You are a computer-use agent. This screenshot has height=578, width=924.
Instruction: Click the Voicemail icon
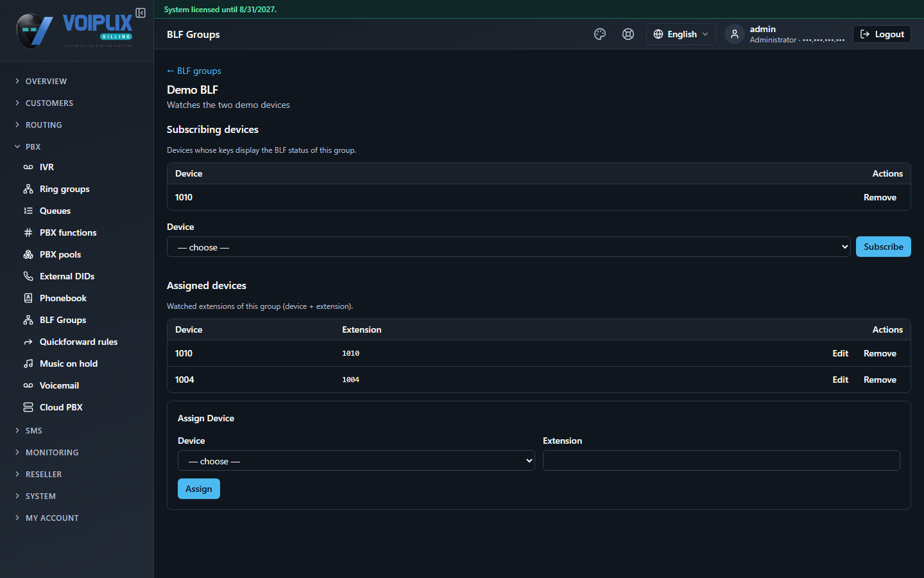(x=28, y=385)
